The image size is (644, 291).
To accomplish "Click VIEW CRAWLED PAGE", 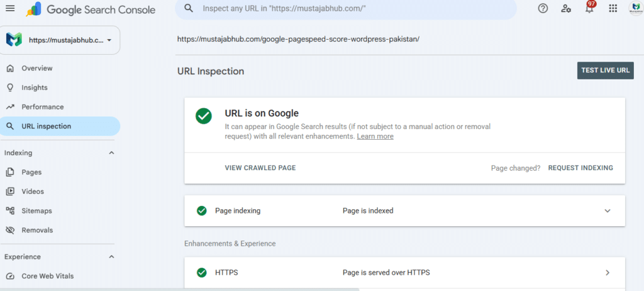I will [260, 168].
